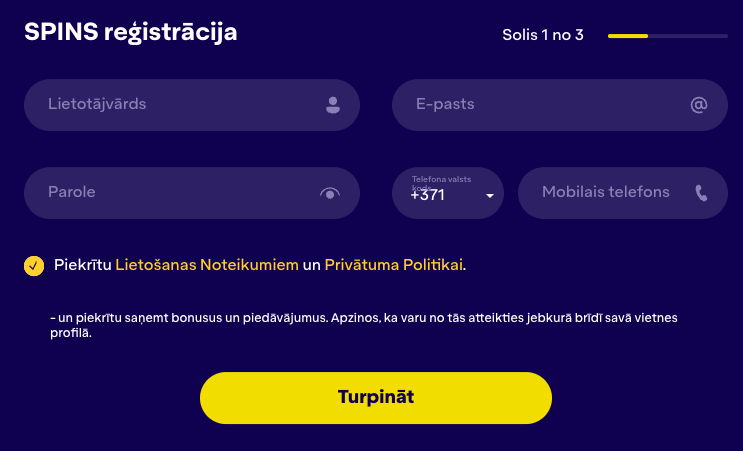Uncheck the yellow terms agreement checkbox
The width and height of the screenshot is (743, 451).
click(x=34, y=266)
